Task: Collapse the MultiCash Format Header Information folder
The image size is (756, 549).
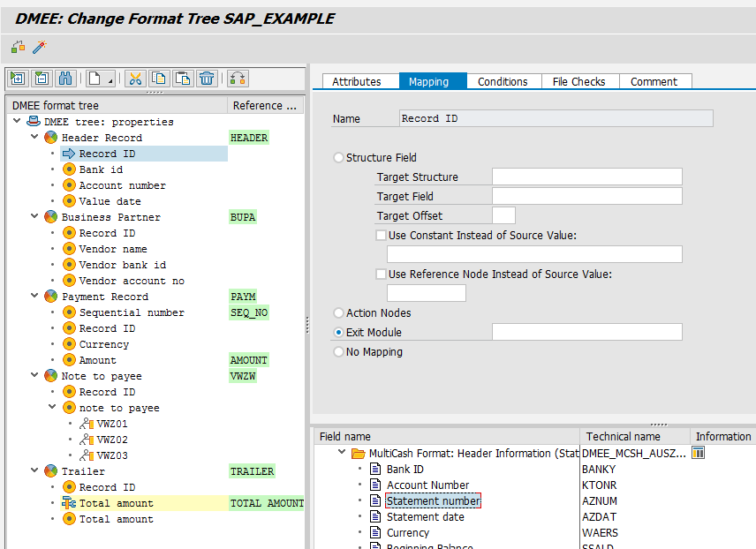Action: 341,453
